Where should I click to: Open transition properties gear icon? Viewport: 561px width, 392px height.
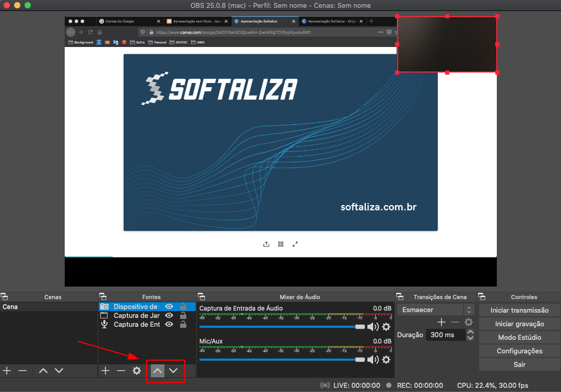[x=469, y=322]
